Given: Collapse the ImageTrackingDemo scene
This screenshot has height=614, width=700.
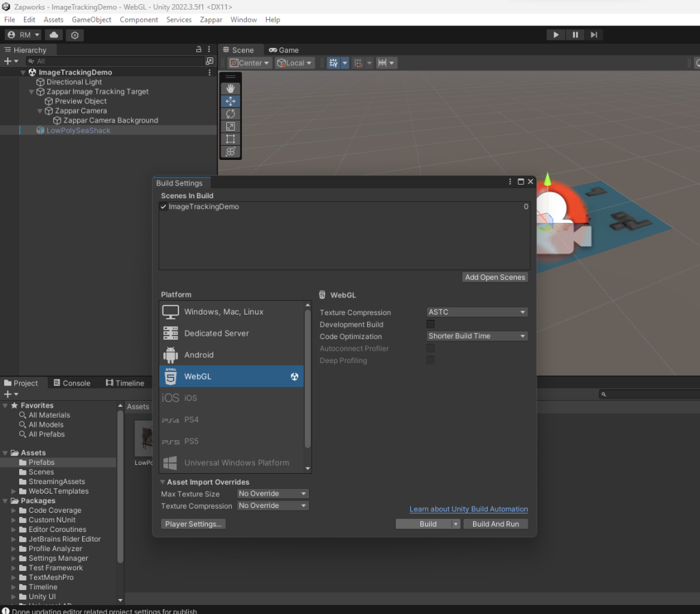Looking at the screenshot, I should (23, 72).
